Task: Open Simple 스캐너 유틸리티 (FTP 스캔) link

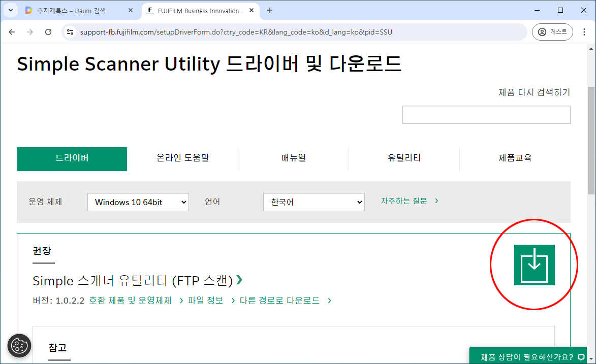Action: point(137,280)
